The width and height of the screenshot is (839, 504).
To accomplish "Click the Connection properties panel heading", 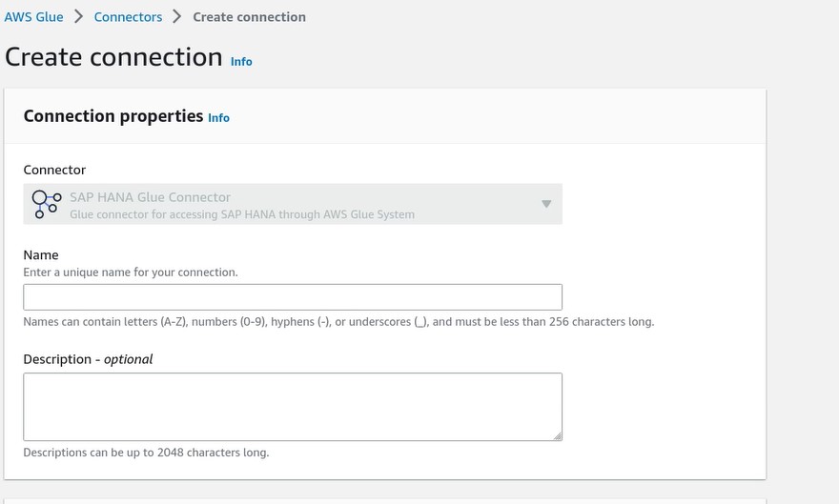I will (113, 116).
